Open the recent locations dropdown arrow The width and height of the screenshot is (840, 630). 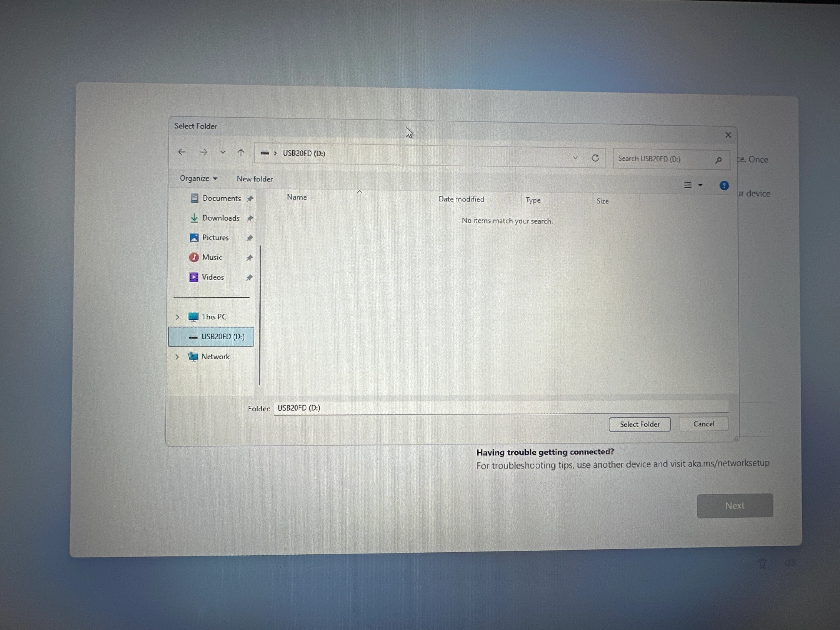coord(222,152)
